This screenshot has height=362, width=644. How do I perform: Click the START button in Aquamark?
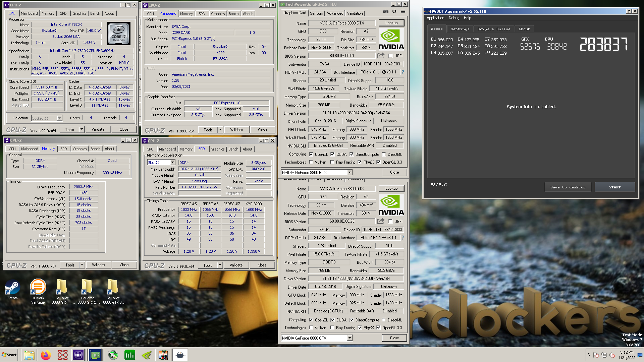[615, 187]
